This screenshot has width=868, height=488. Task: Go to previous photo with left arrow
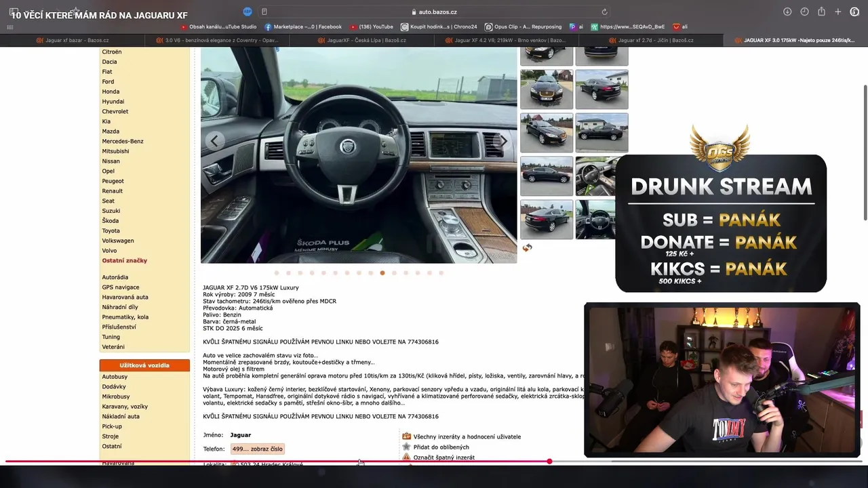pos(214,141)
